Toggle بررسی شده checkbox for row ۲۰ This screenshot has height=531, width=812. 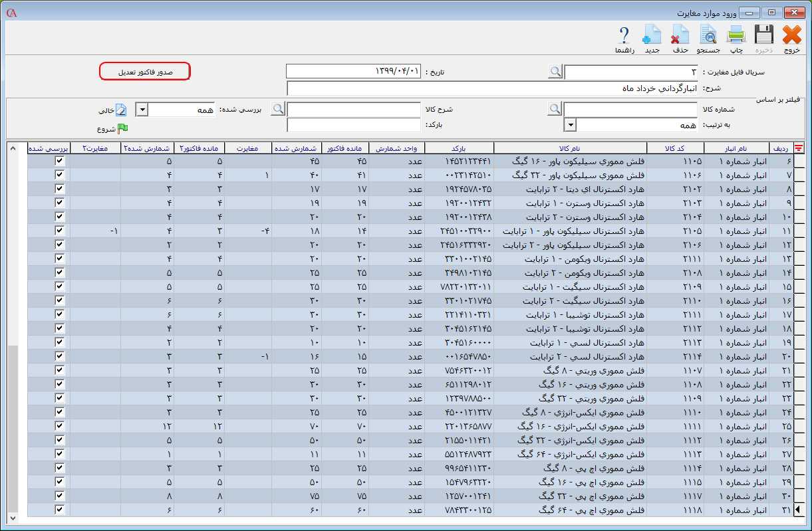tap(60, 356)
